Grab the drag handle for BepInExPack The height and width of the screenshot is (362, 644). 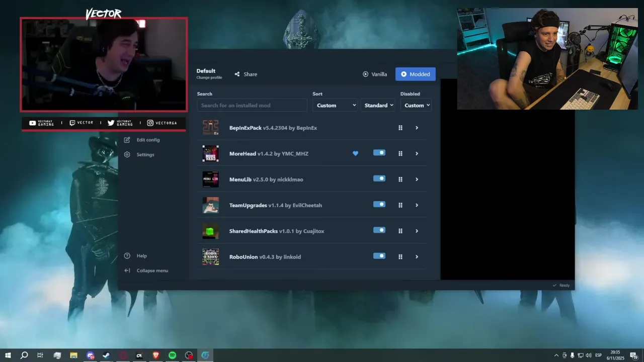[400, 128]
